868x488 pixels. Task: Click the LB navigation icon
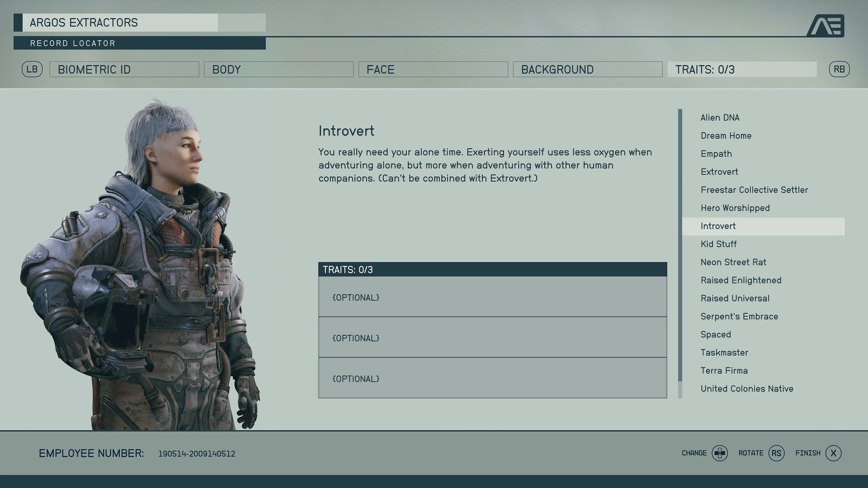coord(31,69)
